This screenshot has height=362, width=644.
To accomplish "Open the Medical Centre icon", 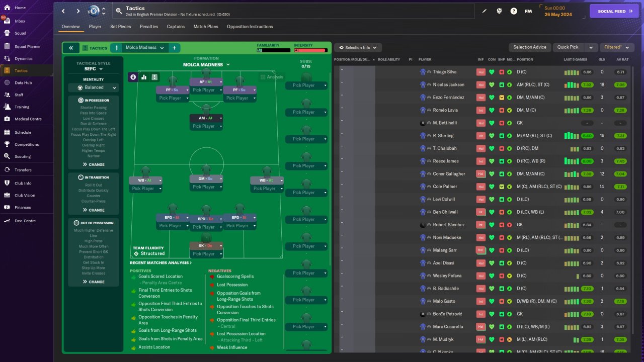I will tap(7, 119).
